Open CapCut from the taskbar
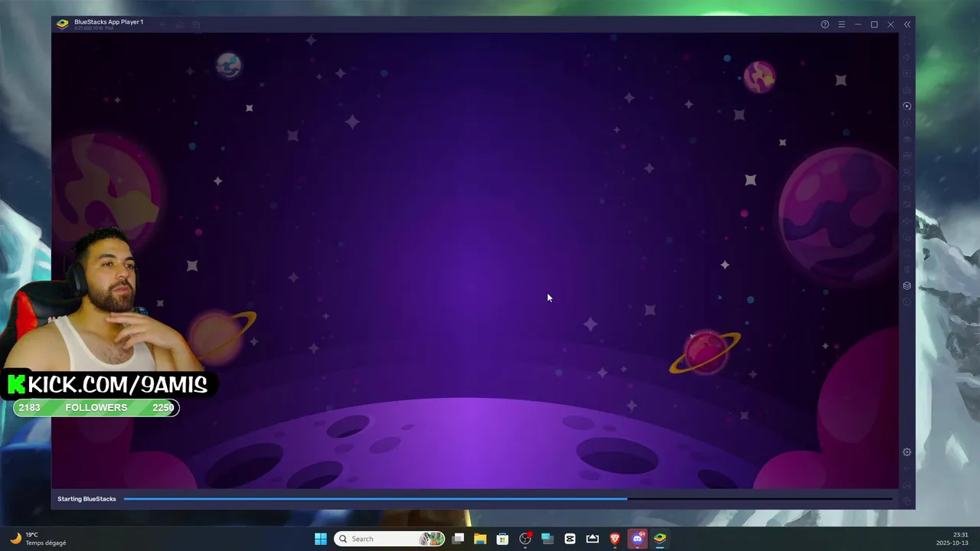 point(570,539)
